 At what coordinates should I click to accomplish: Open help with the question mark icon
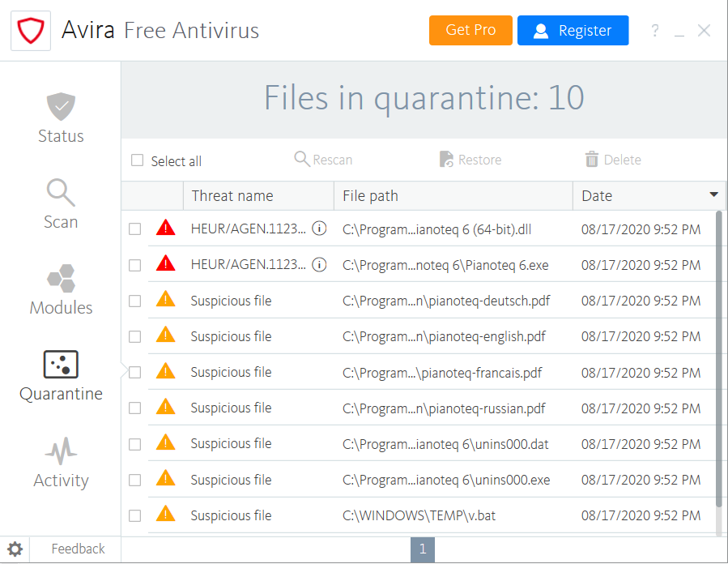pos(654,31)
